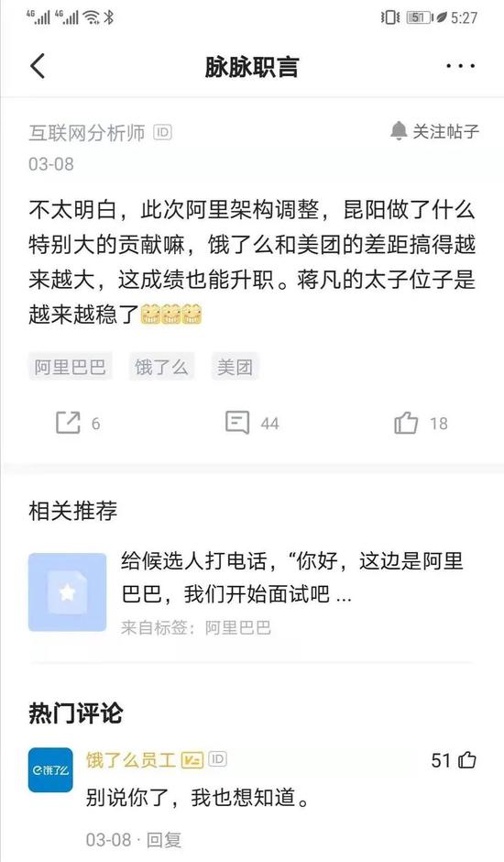Click the ID badge beside 互联网分析师
The image size is (504, 862).
coord(163,132)
